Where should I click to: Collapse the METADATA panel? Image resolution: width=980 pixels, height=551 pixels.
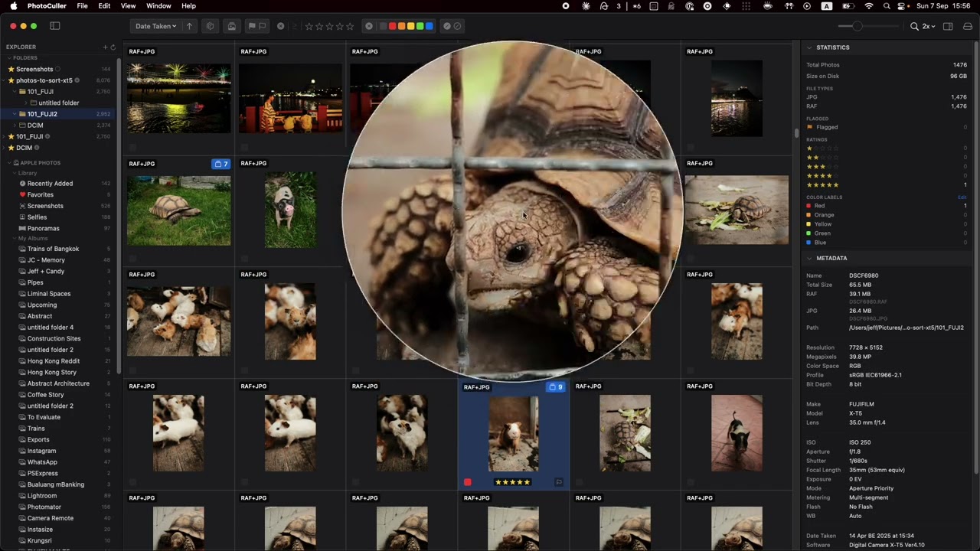click(x=809, y=259)
